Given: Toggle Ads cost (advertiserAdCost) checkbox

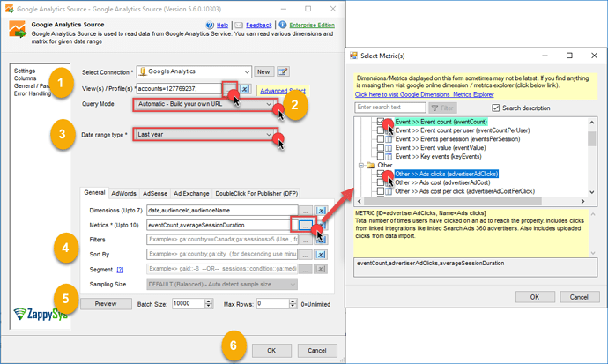Looking at the screenshot, I should (381, 182).
